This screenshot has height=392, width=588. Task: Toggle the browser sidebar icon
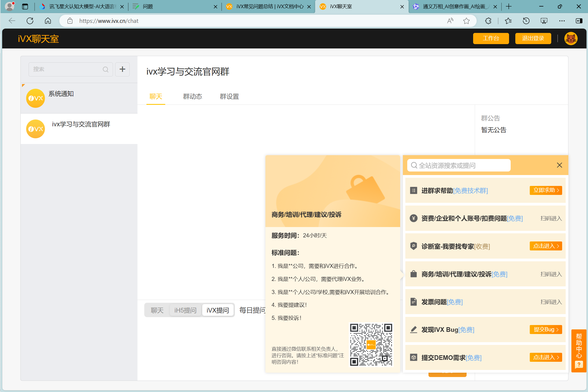[579, 21]
